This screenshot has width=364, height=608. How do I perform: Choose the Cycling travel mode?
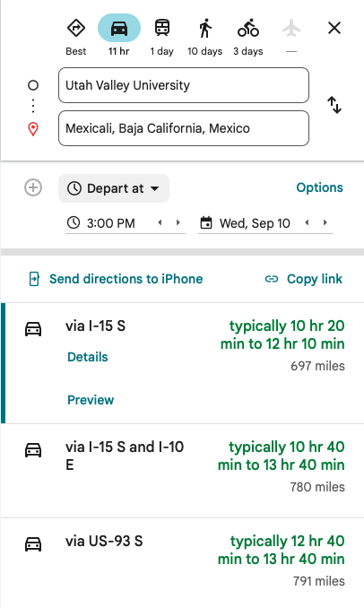(x=248, y=29)
